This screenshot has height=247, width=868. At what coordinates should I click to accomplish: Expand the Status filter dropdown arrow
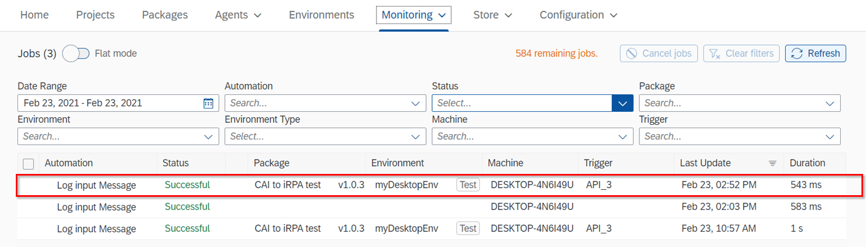coord(622,103)
